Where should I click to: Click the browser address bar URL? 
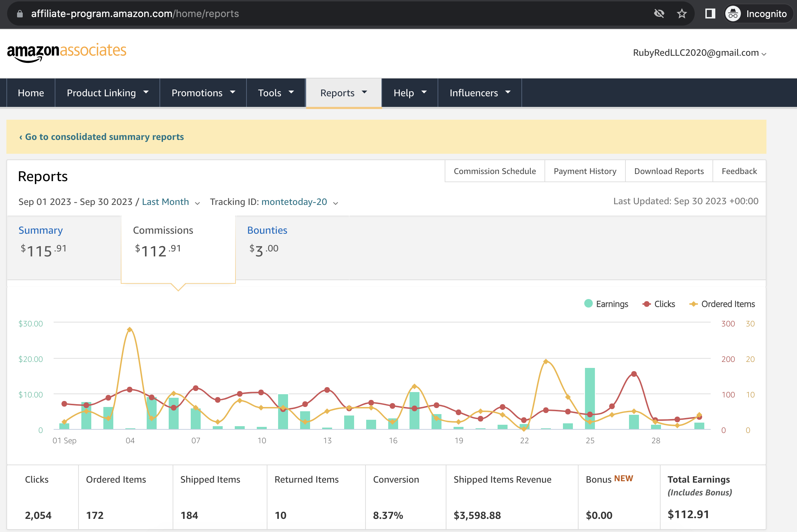(135, 14)
